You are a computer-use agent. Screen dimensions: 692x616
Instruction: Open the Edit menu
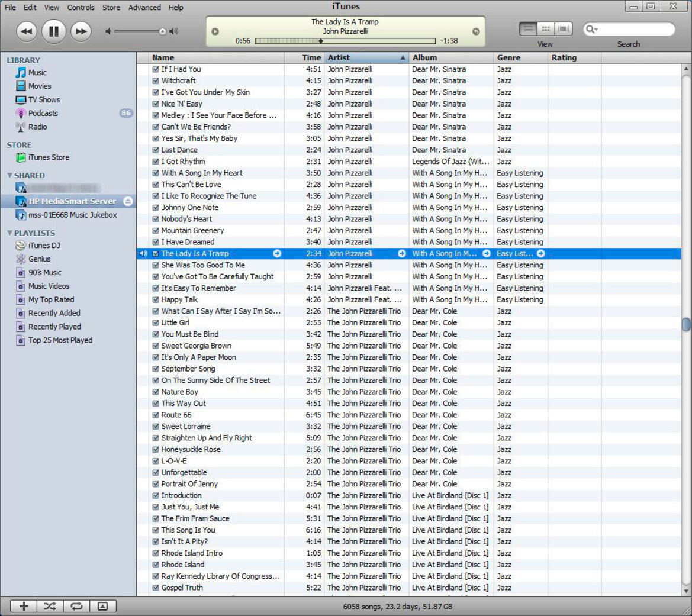pos(30,8)
